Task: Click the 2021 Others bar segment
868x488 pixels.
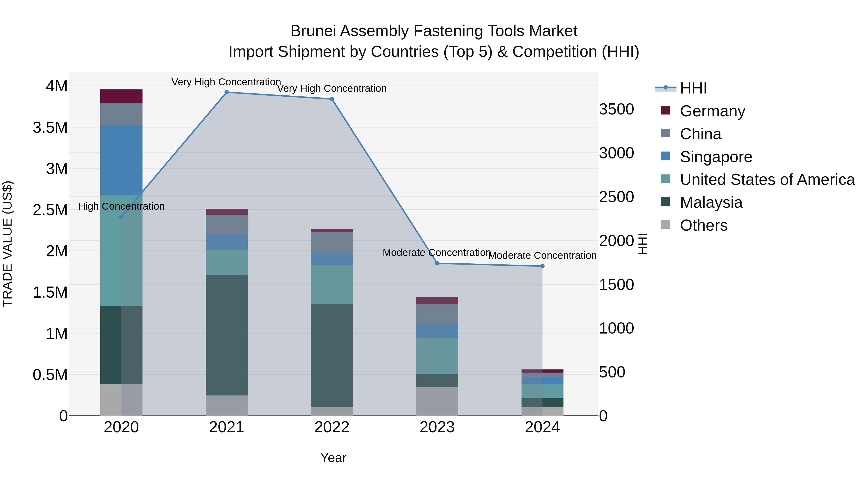Action: [x=227, y=406]
